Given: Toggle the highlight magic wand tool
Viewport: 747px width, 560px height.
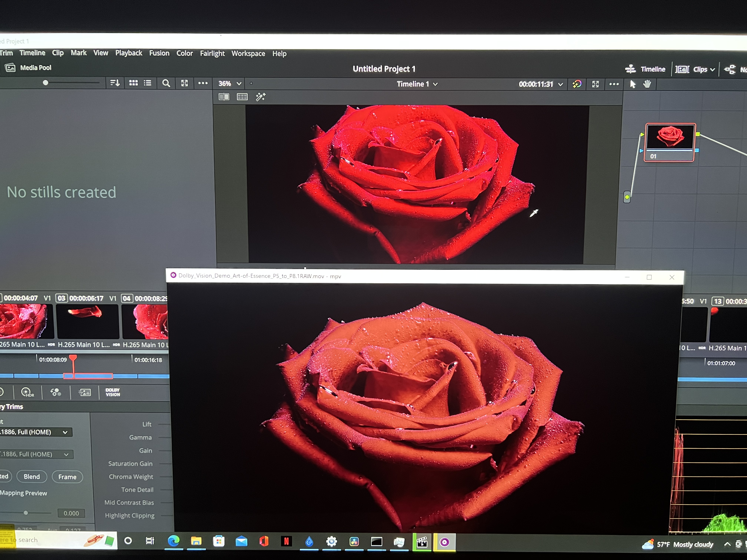Looking at the screenshot, I should [260, 97].
